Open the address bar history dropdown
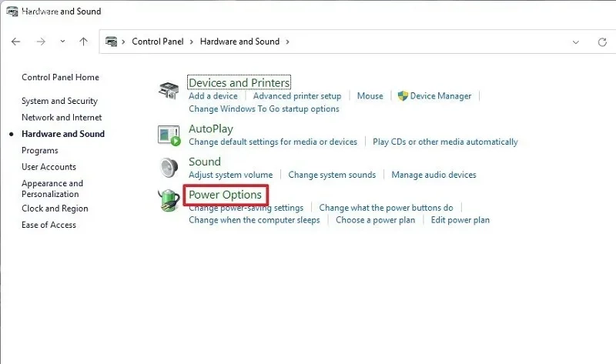 (x=575, y=42)
